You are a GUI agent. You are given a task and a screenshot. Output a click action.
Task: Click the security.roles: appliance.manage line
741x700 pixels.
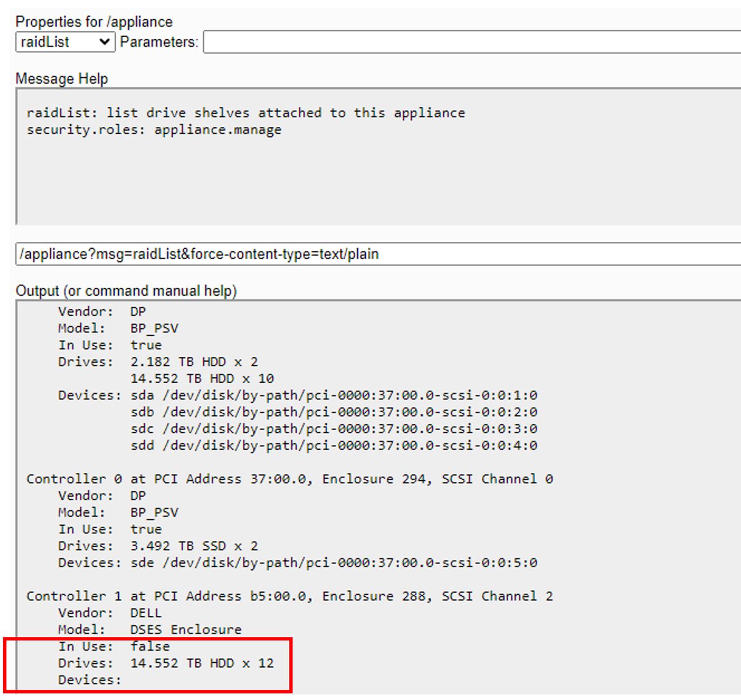(154, 130)
